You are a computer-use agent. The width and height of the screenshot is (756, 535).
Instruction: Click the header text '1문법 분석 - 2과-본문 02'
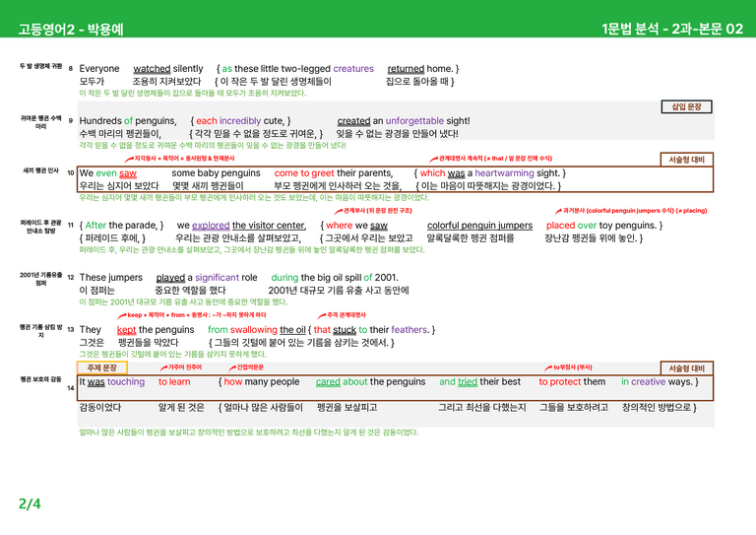[x=672, y=29]
